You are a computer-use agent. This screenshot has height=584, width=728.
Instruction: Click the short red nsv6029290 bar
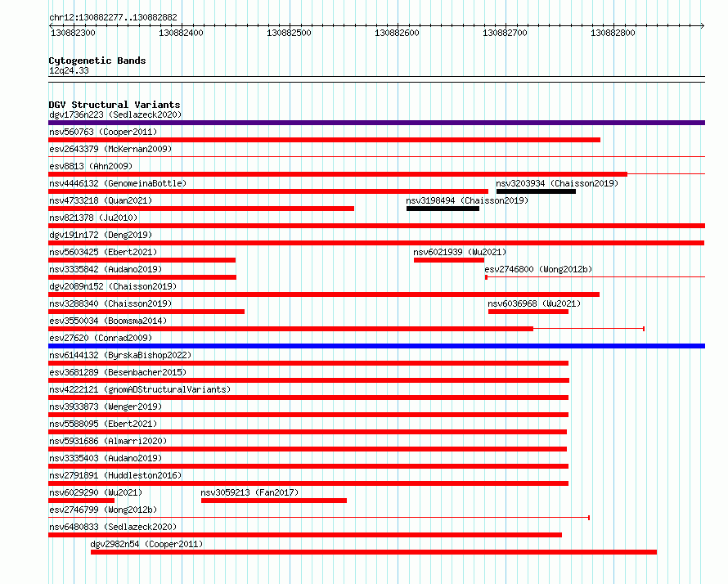point(81,501)
